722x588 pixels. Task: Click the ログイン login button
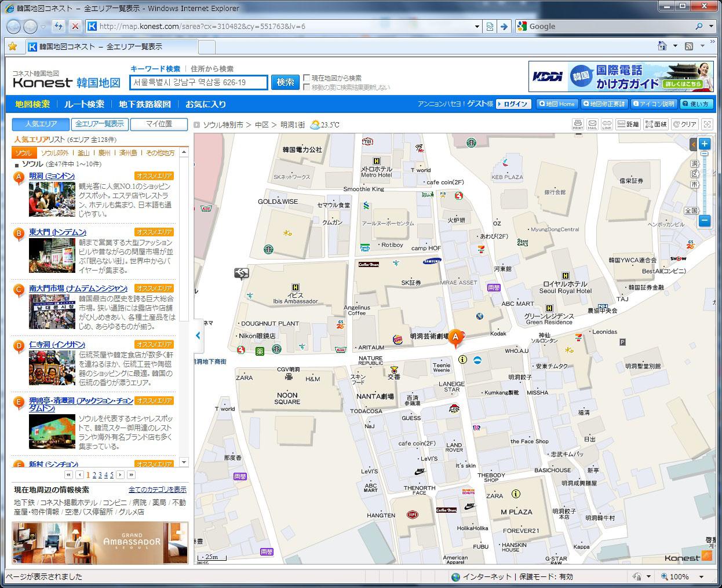(513, 104)
